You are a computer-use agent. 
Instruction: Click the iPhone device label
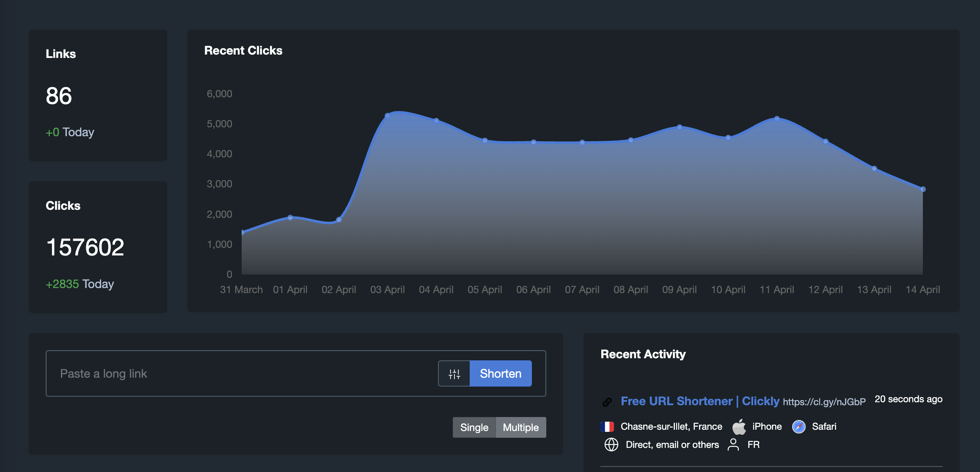(x=767, y=426)
